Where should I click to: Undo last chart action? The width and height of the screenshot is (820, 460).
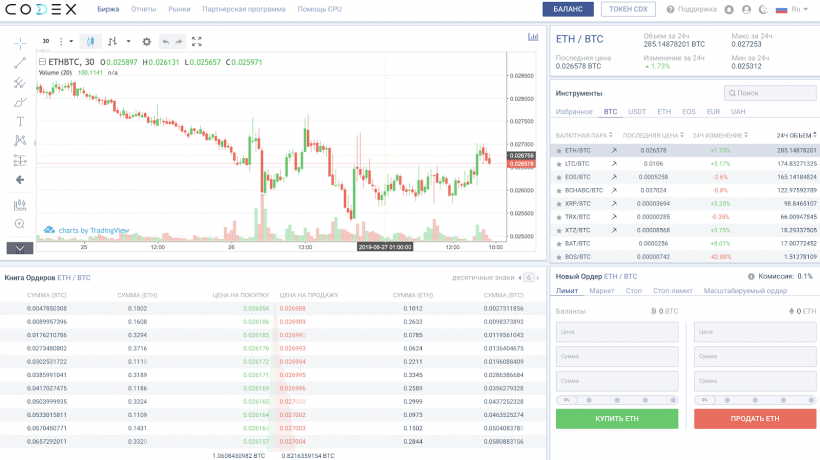(x=166, y=41)
